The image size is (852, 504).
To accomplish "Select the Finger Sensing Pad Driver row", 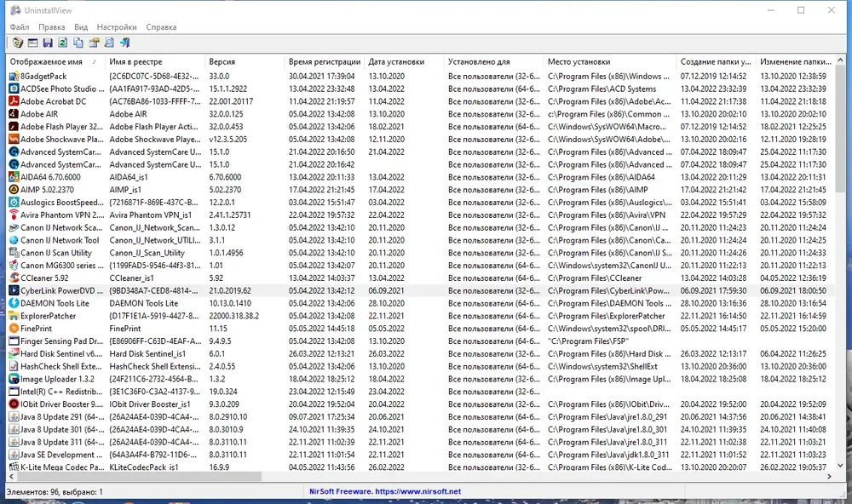I will pyautogui.click(x=421, y=341).
